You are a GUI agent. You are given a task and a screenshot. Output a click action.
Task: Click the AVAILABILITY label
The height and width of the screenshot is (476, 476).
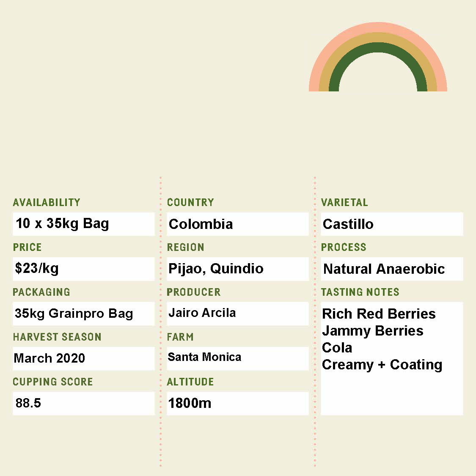tap(47, 203)
